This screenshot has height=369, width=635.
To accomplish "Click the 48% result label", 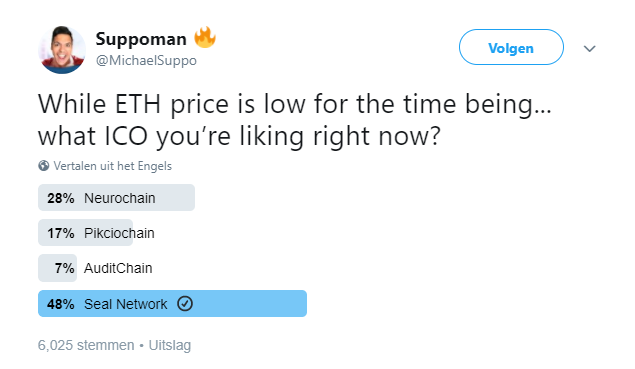I will coord(61,304).
